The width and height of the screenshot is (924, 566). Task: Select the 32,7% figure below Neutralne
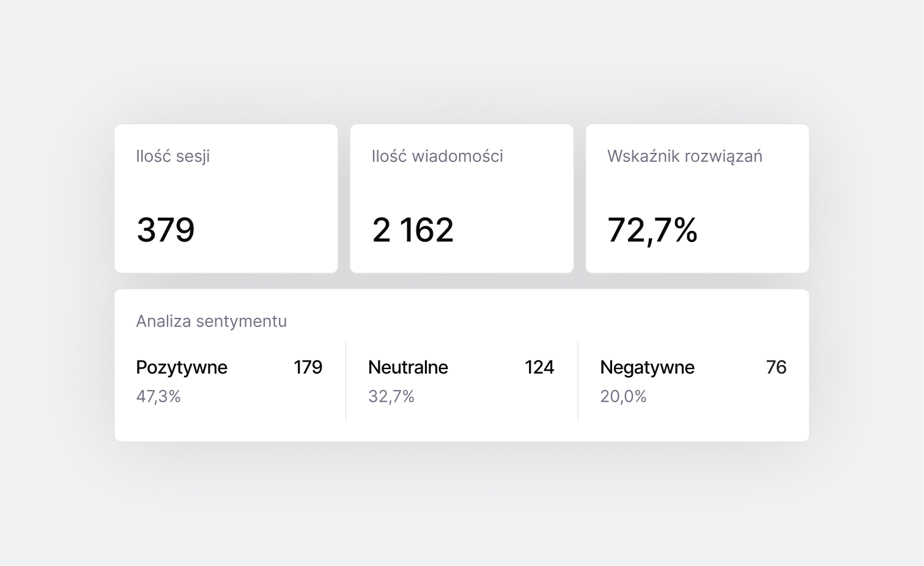click(391, 396)
